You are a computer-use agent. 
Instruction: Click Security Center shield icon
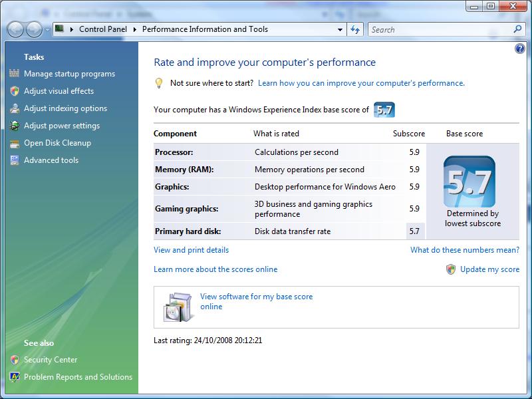pyautogui.click(x=14, y=360)
